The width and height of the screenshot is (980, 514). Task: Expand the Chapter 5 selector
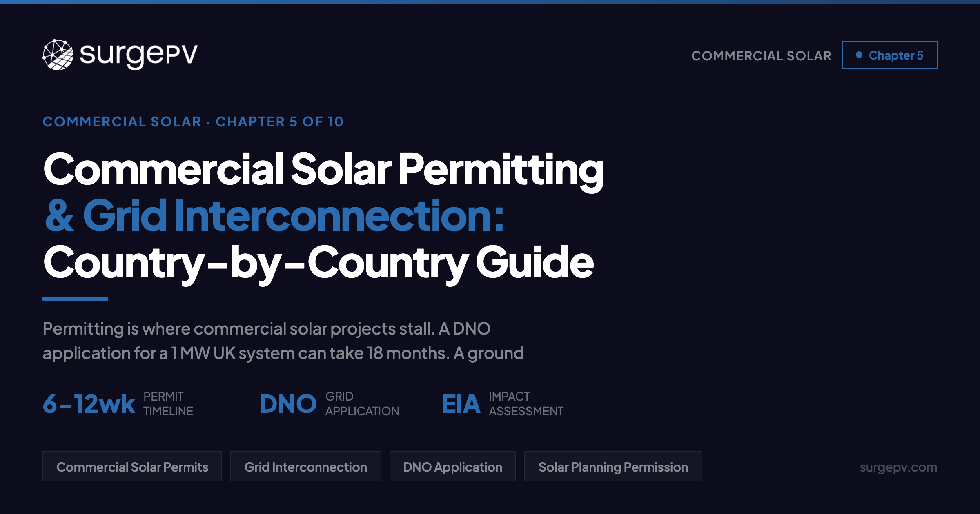[889, 54]
